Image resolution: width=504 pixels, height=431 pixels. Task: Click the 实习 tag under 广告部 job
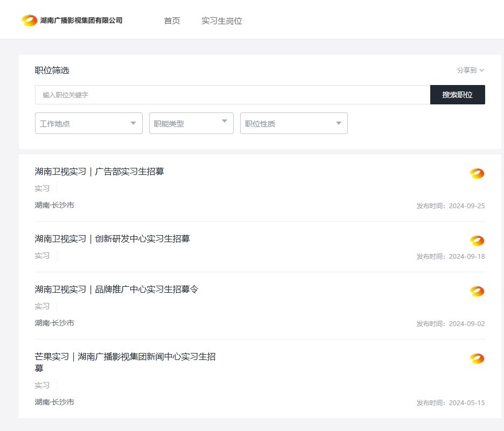coord(42,188)
